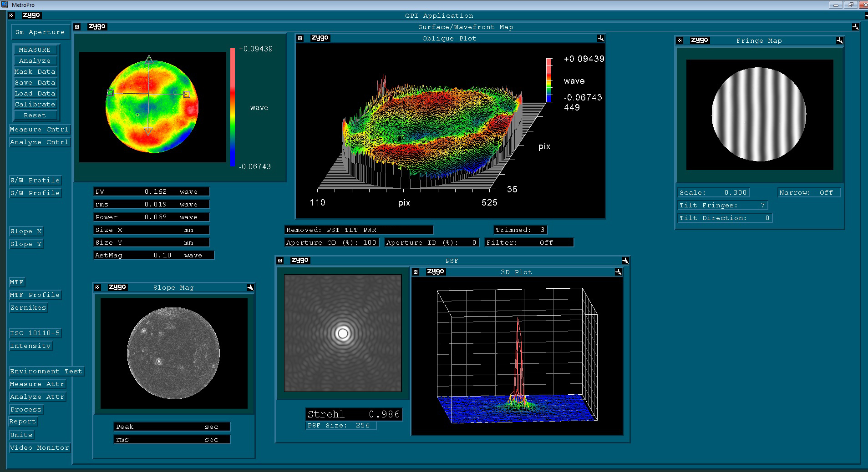
Task: Click the Tilt Fringes field
Action: (722, 205)
